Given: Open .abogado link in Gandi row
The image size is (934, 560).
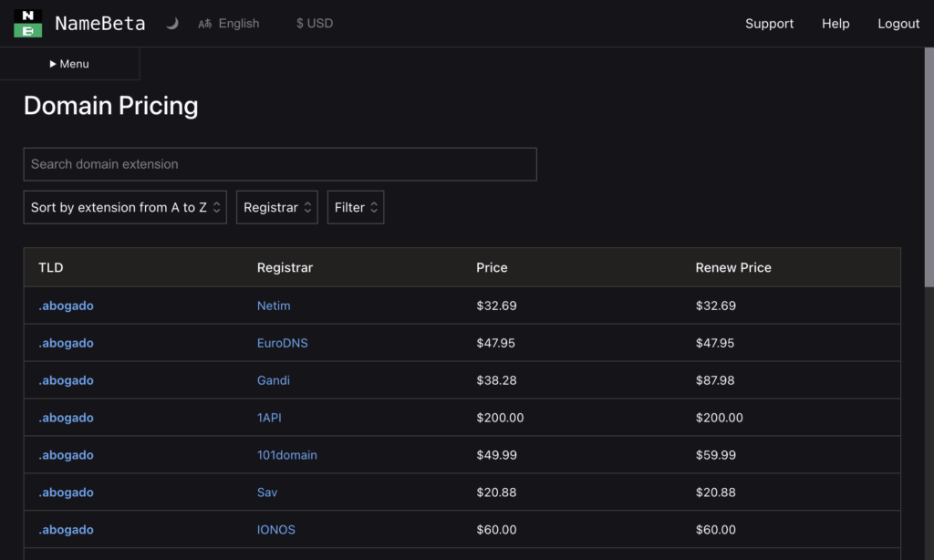Looking at the screenshot, I should 66,380.
